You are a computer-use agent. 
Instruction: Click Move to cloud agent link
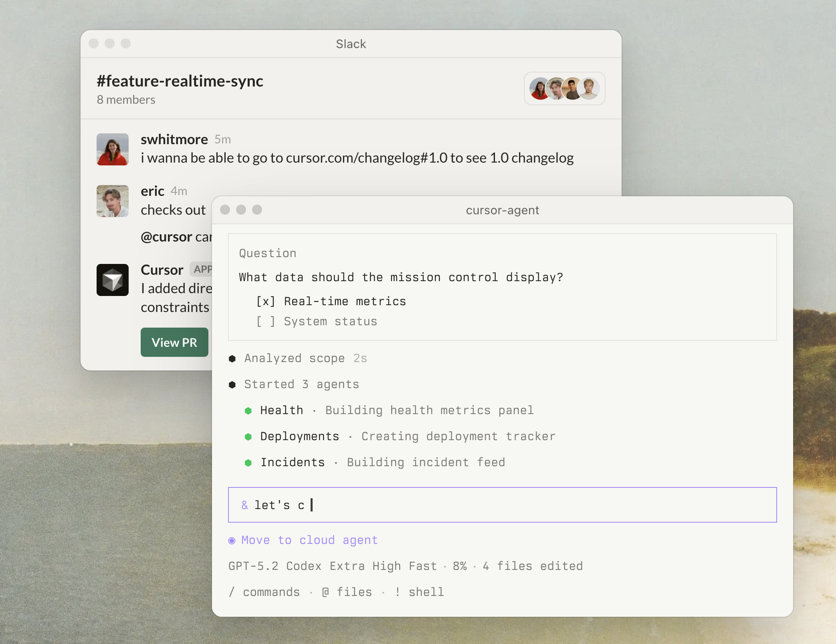coord(309,540)
